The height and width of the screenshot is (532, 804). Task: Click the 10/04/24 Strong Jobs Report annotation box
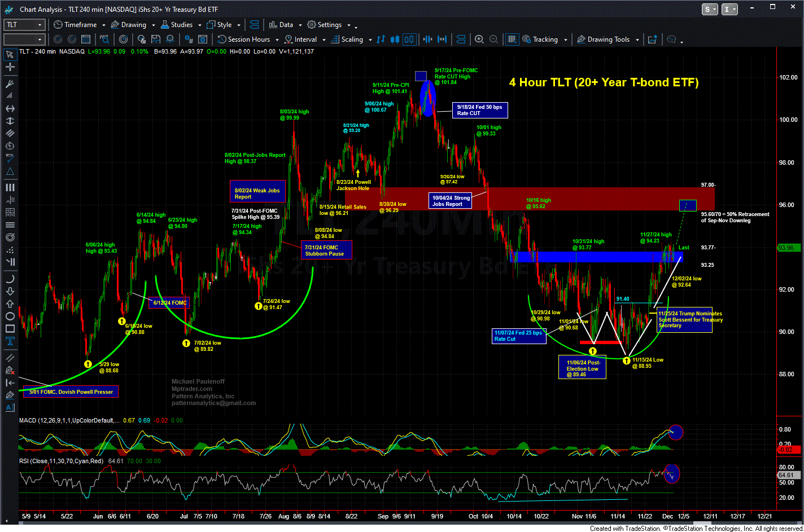pyautogui.click(x=451, y=201)
